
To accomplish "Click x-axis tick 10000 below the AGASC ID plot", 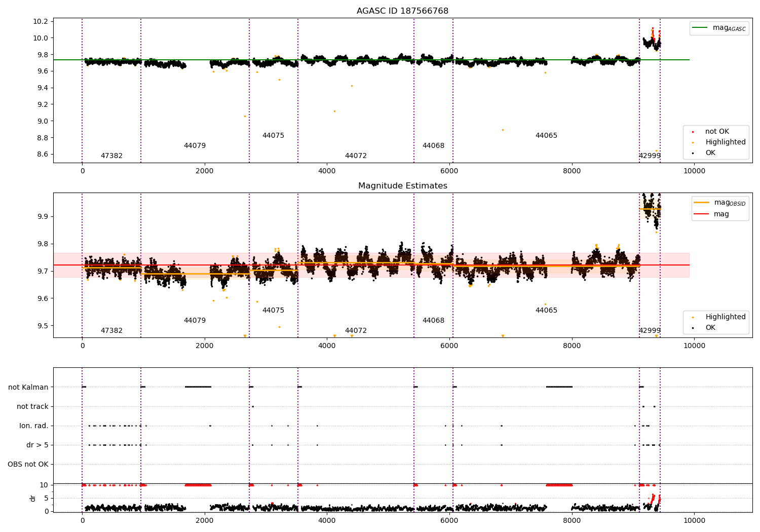I will (694, 171).
